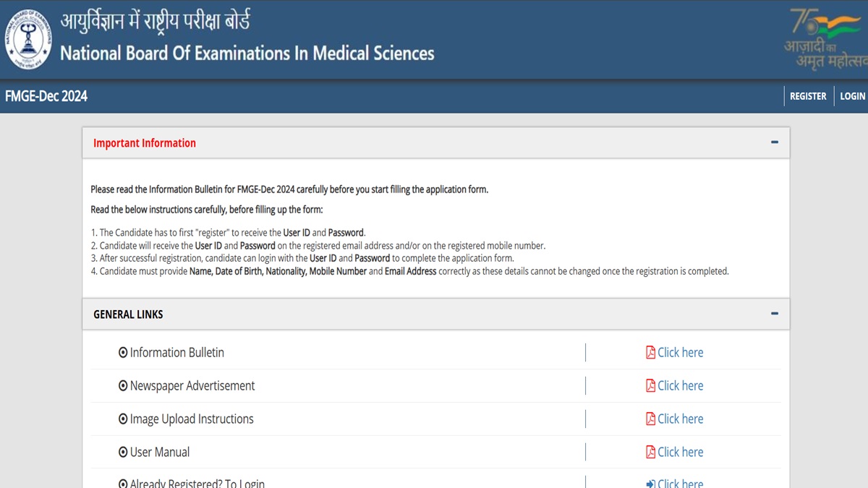868x488 pixels.
Task: Click instruction 4 about Name, Date of Birth
Action: tap(409, 271)
